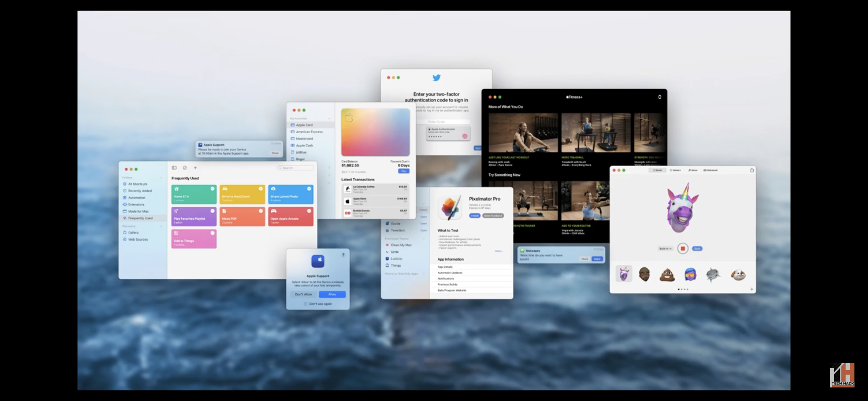Screen dimensions: 868x401
Task: Open the share icon in the Memoji window
Action: (x=752, y=170)
